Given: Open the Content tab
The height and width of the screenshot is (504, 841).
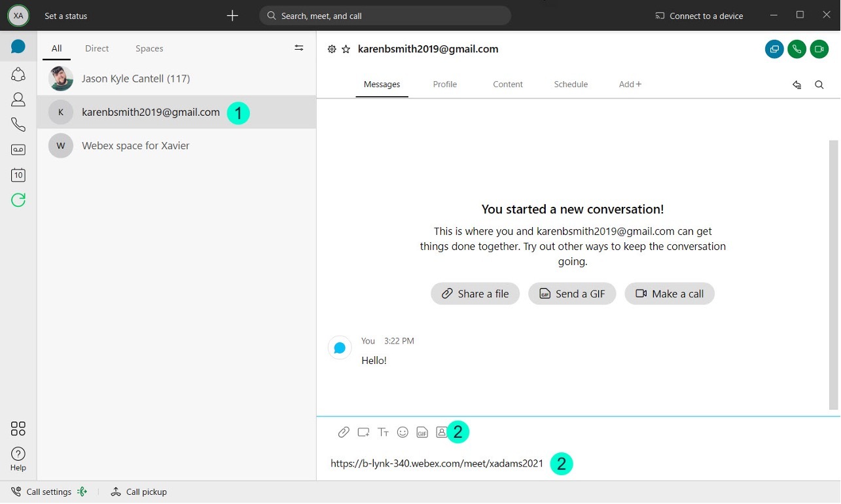Looking at the screenshot, I should (508, 84).
